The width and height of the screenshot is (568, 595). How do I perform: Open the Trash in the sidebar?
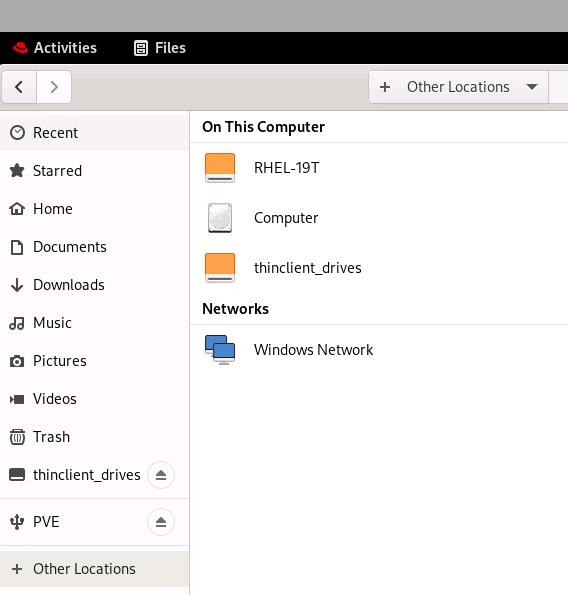94,437
